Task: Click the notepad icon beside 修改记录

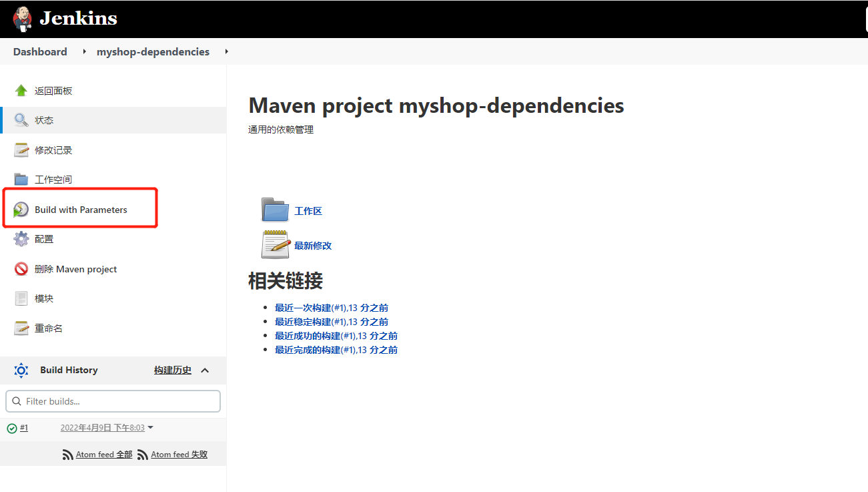Action: click(21, 150)
